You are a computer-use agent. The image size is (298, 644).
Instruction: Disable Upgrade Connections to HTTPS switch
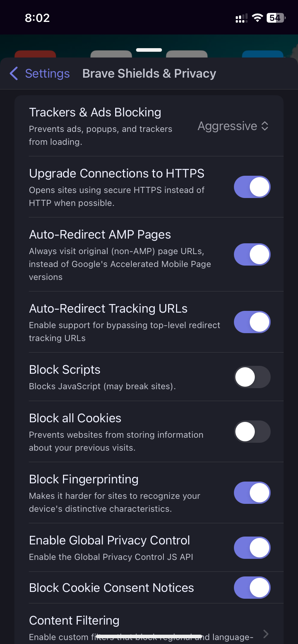click(x=252, y=187)
